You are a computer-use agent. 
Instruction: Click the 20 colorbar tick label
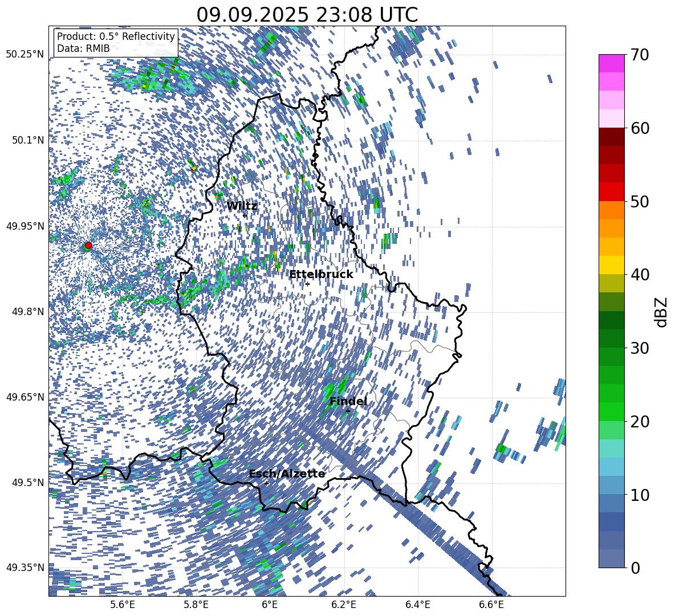tap(640, 421)
